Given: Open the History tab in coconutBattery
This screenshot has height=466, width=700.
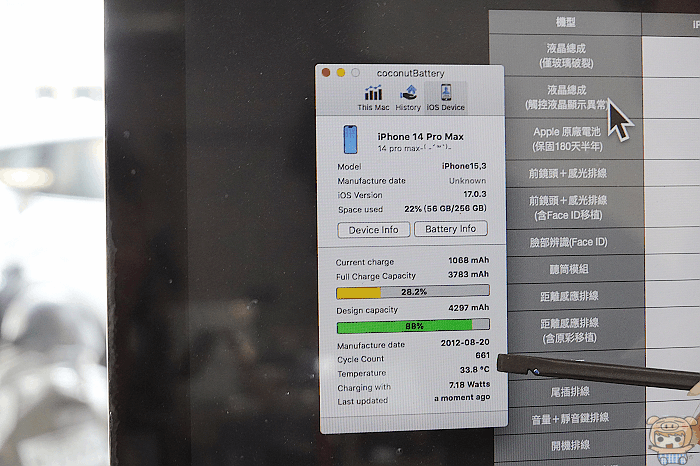Looking at the screenshot, I should coord(408,98).
